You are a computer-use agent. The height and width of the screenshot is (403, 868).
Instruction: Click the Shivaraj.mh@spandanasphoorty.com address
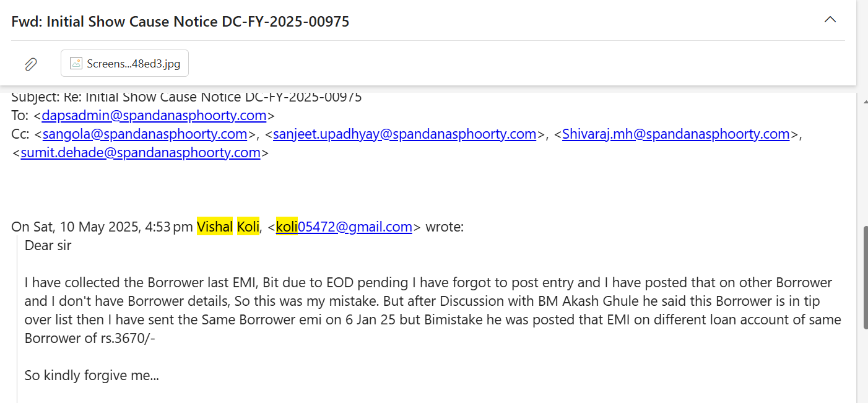coord(675,134)
